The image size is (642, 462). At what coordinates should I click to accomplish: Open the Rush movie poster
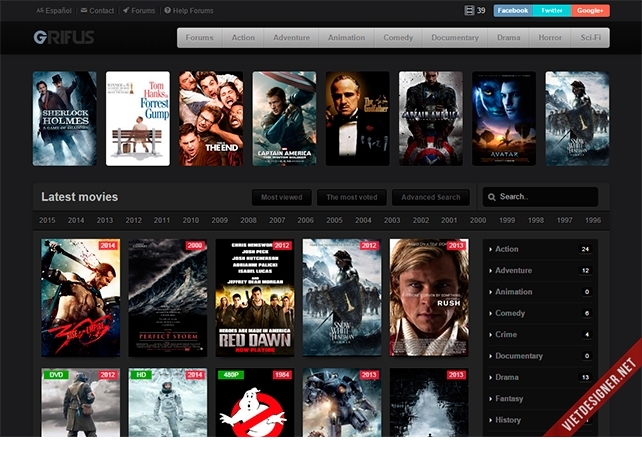[429, 298]
